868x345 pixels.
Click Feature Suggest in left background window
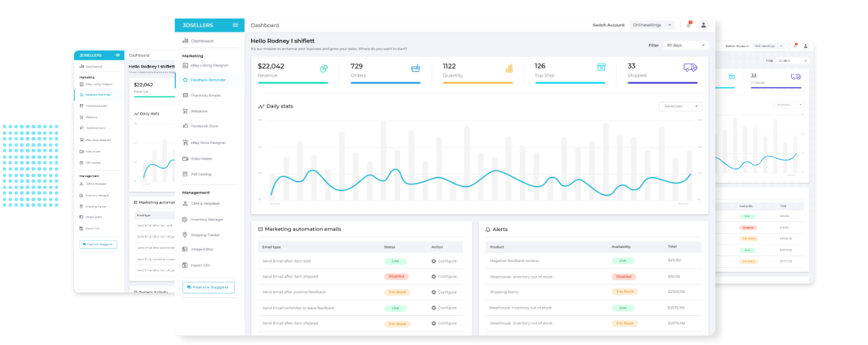[x=98, y=245]
